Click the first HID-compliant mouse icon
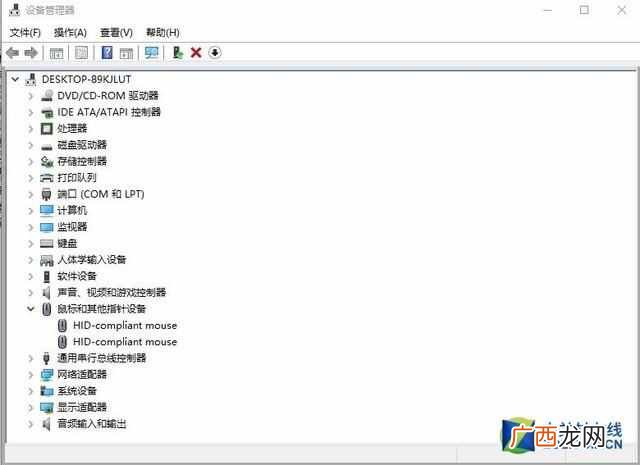The width and height of the screenshot is (640, 465). point(62,325)
